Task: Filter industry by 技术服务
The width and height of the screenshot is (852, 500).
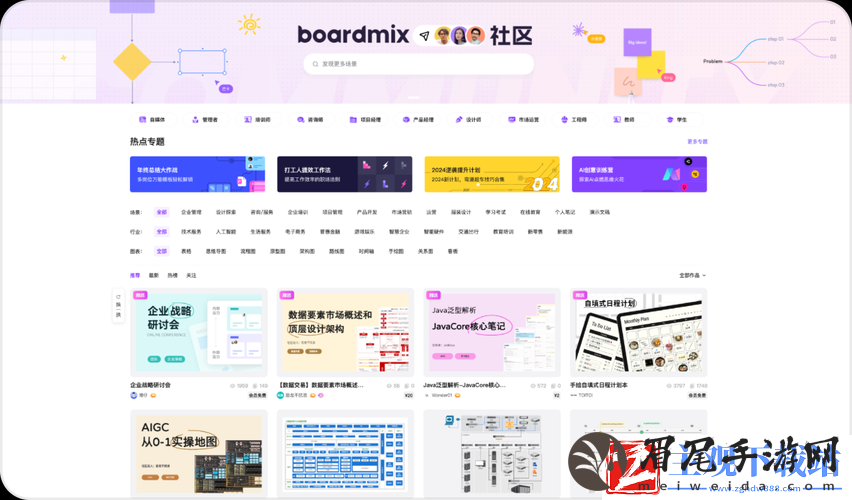Action: click(x=191, y=232)
